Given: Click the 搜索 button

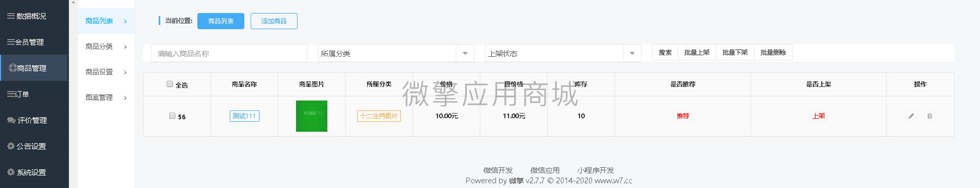Looking at the screenshot, I should point(665,53).
